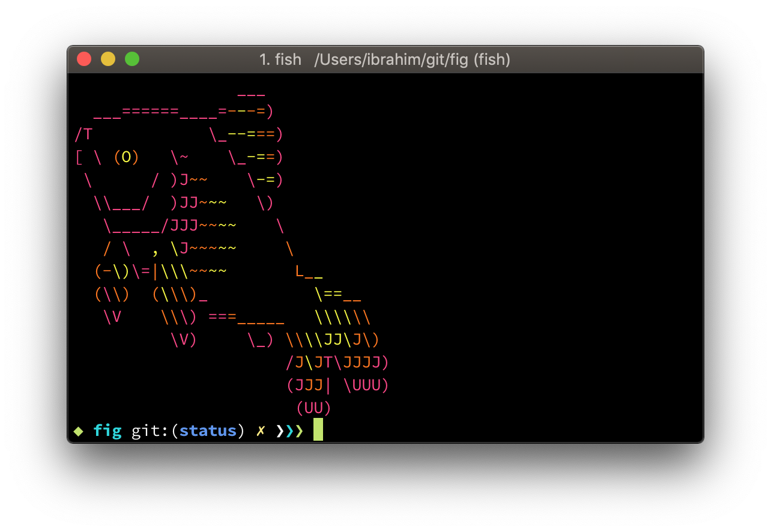
Task: Click the 'git:' text in prompt
Action: coord(151,431)
